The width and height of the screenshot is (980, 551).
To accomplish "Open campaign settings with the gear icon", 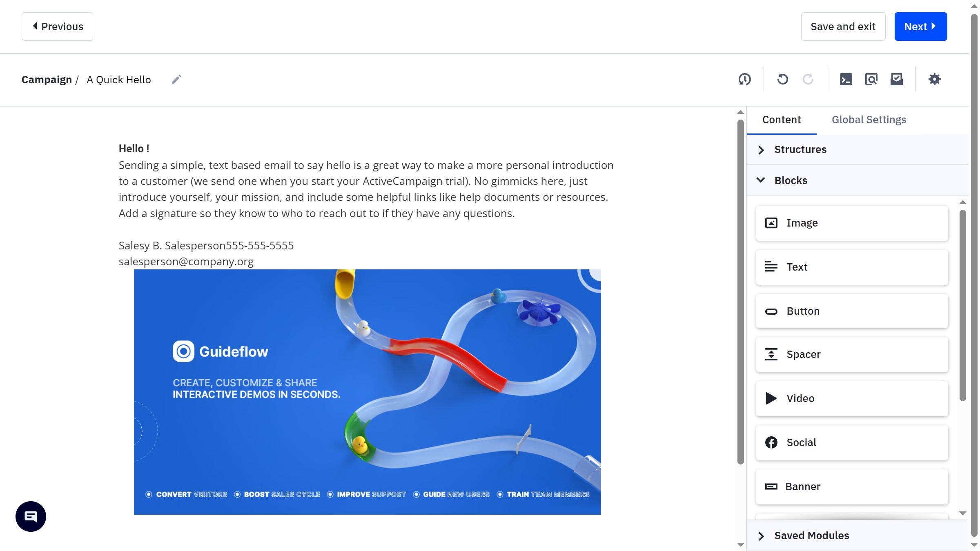I will [x=934, y=80].
